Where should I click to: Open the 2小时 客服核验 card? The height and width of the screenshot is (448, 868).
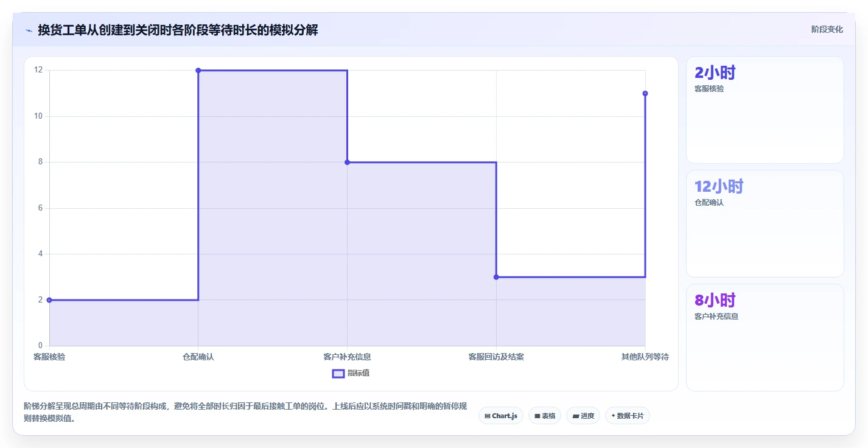click(765, 110)
